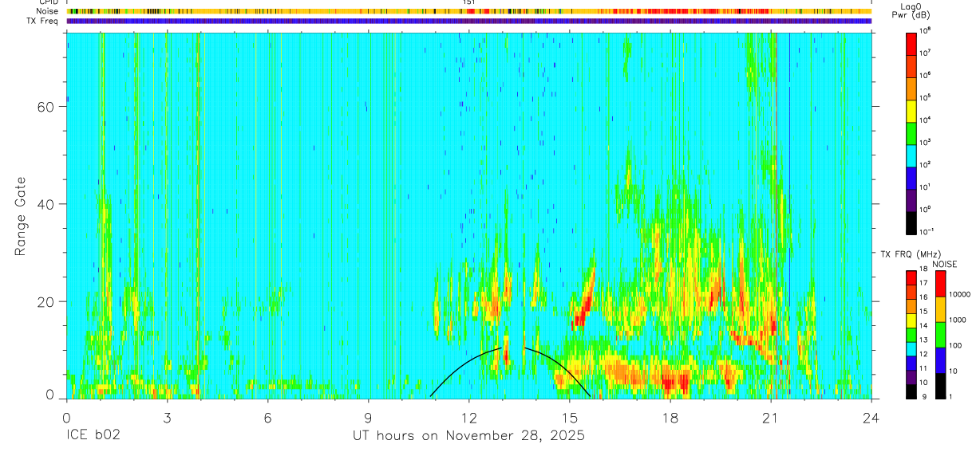This screenshot has width=980, height=452.
Task: Click the x-axis tick label '18'
Action: [x=670, y=417]
